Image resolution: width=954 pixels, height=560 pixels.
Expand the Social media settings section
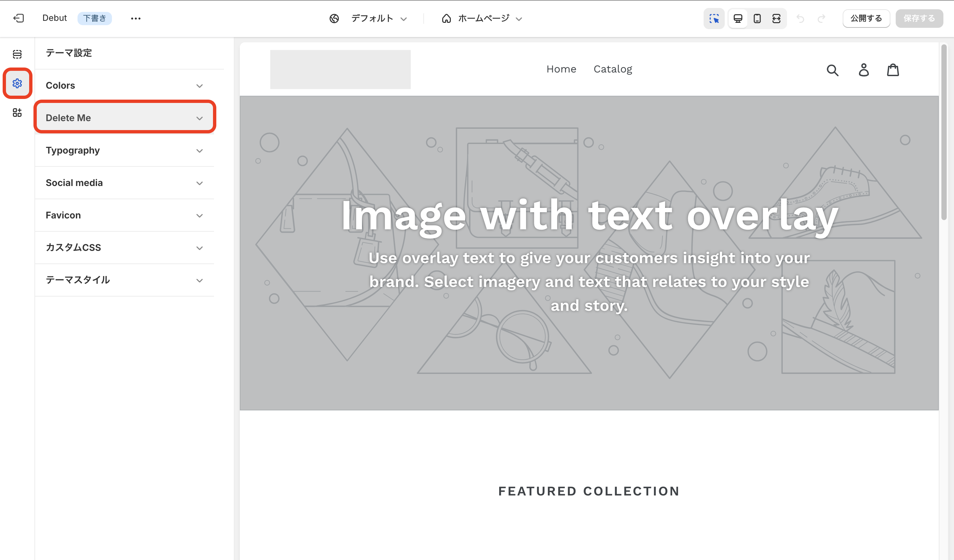125,183
